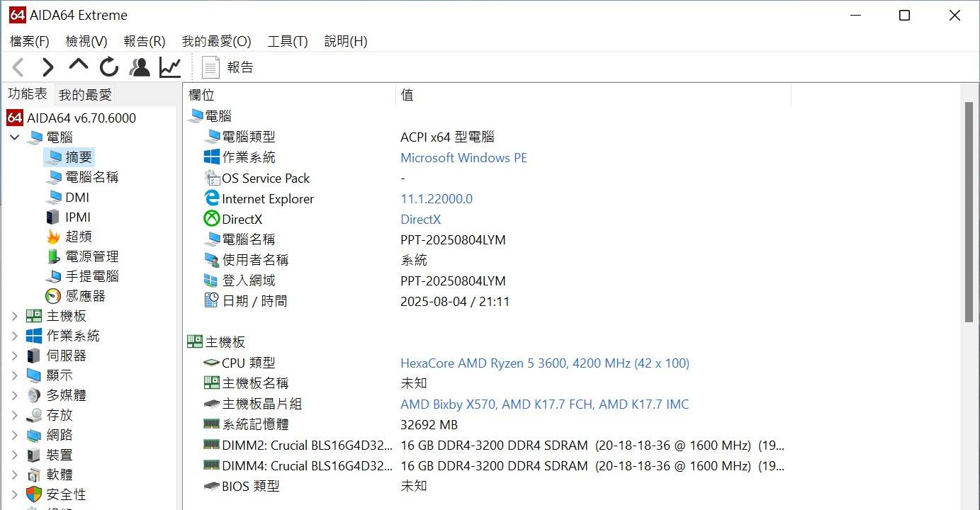
Task: Click the motherboard icon beside 主機板 in the tree
Action: (34, 316)
